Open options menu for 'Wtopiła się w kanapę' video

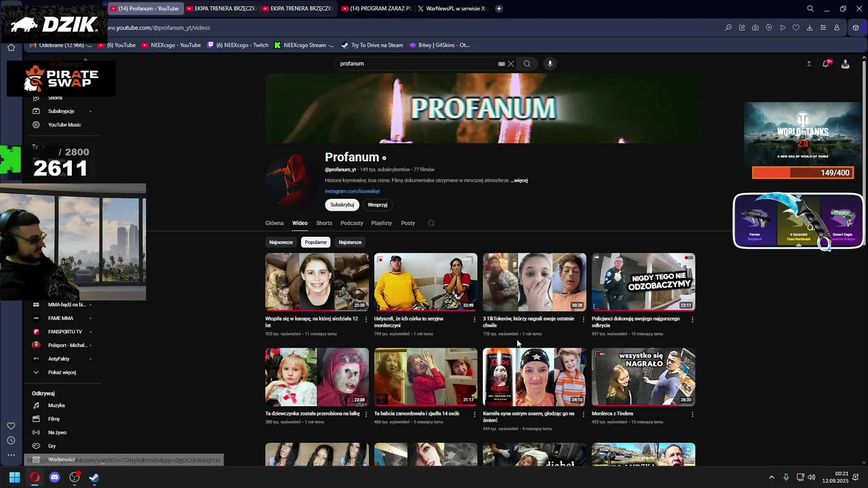[x=366, y=319]
